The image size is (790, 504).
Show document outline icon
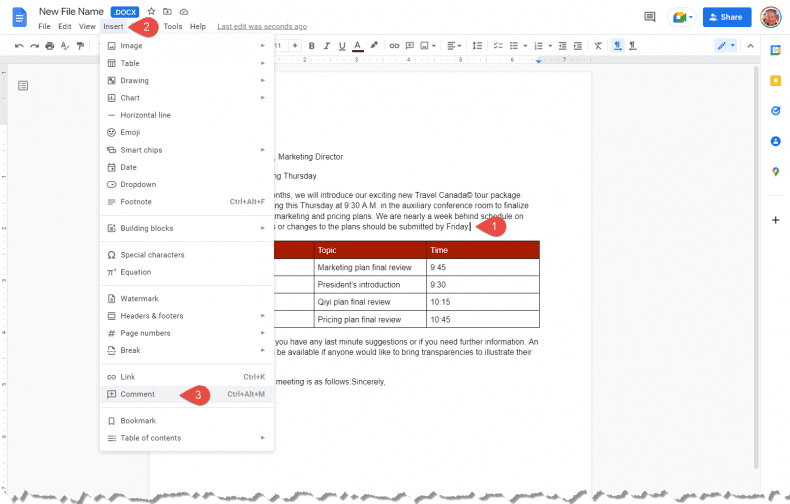pos(23,86)
